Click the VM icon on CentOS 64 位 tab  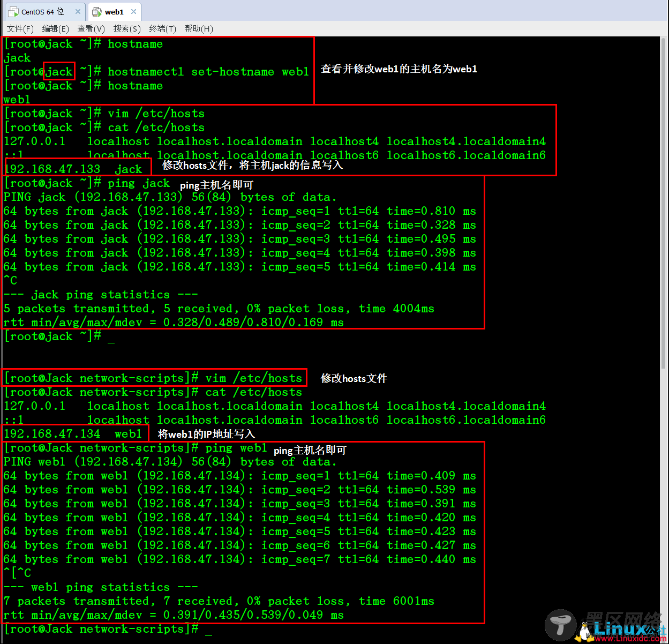[x=13, y=12]
